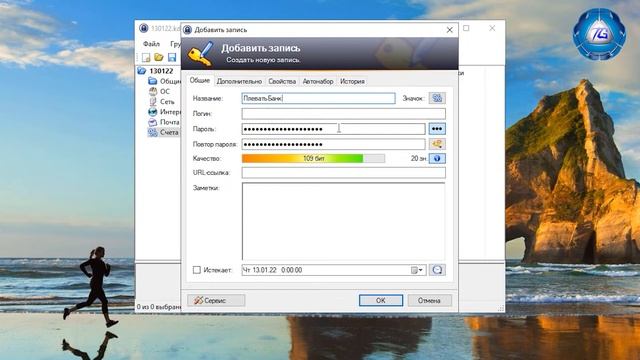640x360 pixels.
Task: Maximize the main KeePass window
Action: (466, 28)
